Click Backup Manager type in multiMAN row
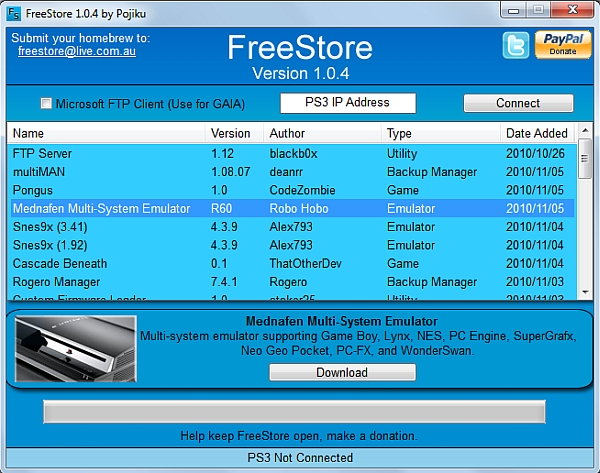 point(432,172)
